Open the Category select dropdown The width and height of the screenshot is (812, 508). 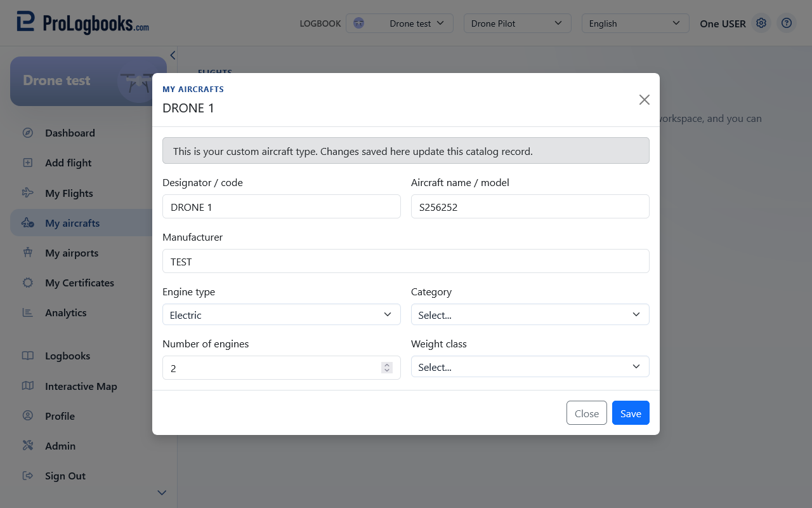pyautogui.click(x=530, y=314)
